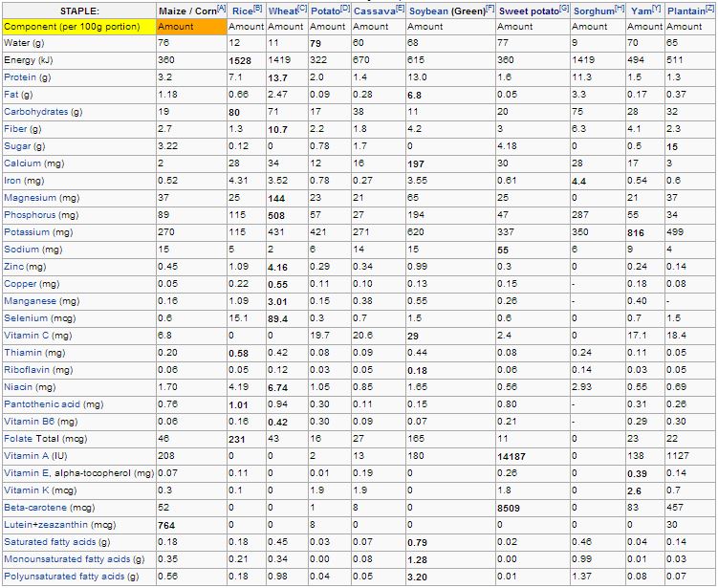Click the Water (g) row label
This screenshot has width=718, height=588.
pos(24,43)
